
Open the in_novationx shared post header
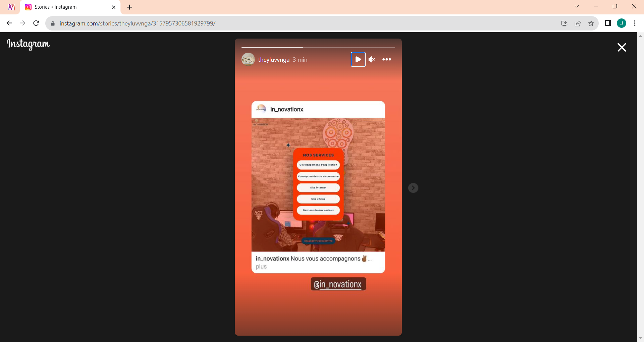point(286,109)
